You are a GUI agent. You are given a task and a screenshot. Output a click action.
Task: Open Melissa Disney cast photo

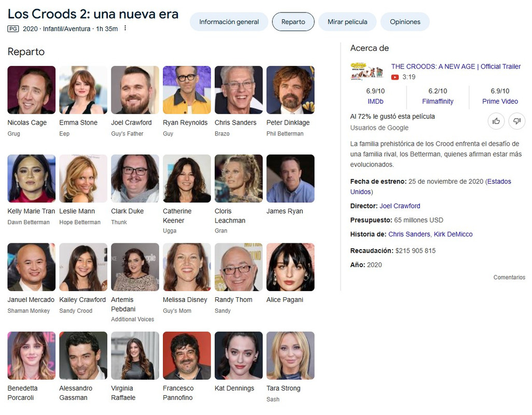point(187,267)
